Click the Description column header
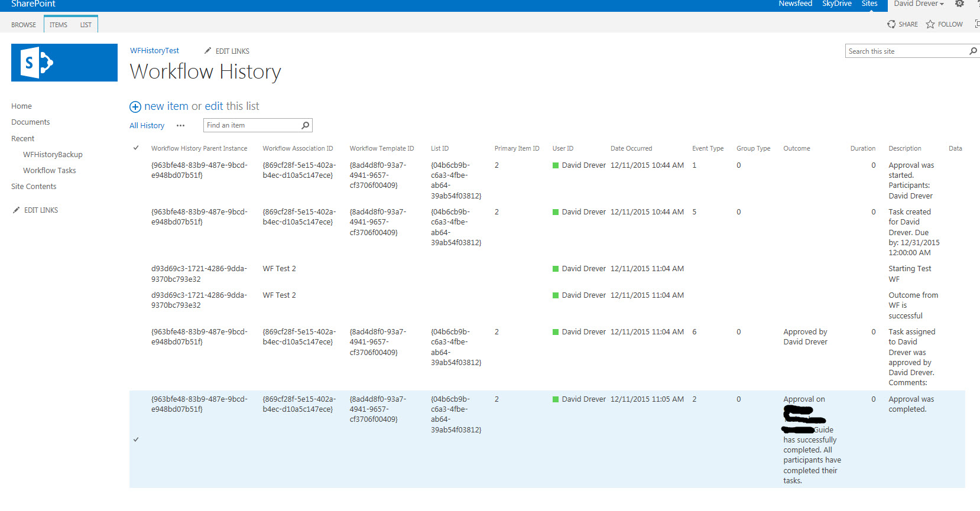The height and width of the screenshot is (511, 980). (905, 148)
